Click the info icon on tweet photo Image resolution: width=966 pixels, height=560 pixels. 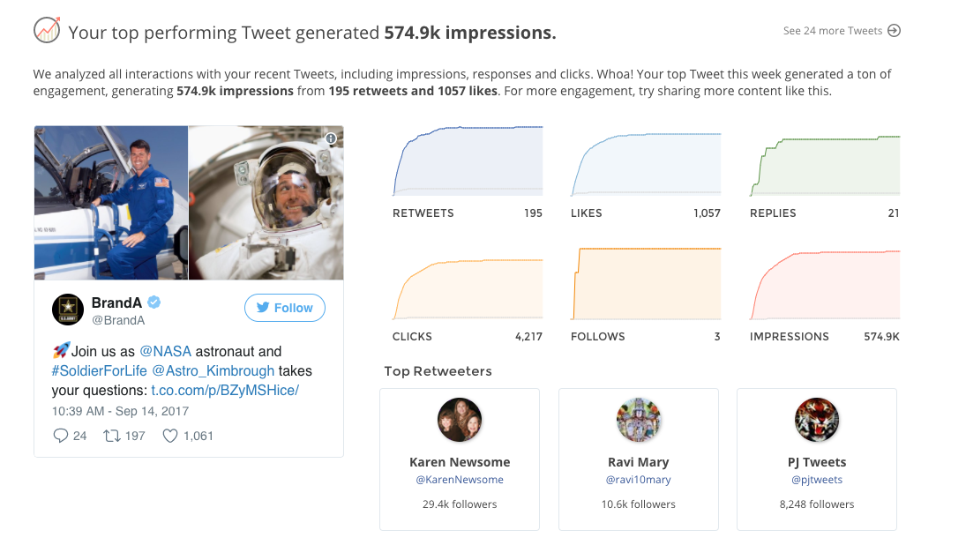point(331,138)
